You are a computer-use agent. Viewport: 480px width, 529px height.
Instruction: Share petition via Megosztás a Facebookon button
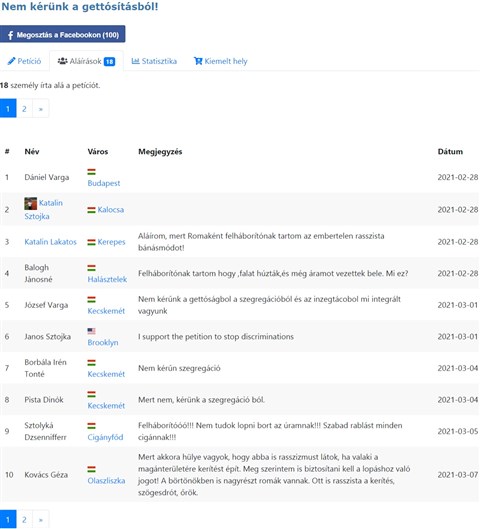click(63, 34)
